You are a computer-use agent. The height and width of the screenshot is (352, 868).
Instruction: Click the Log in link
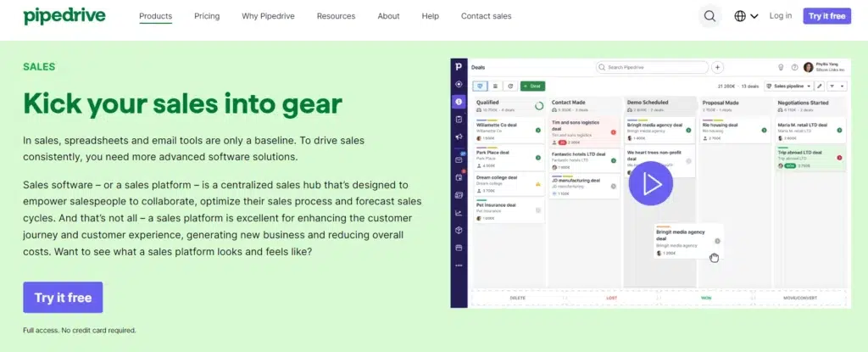click(781, 15)
